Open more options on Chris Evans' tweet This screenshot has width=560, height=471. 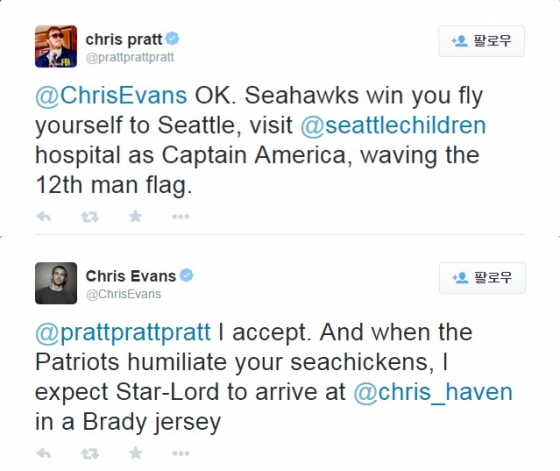point(181,454)
